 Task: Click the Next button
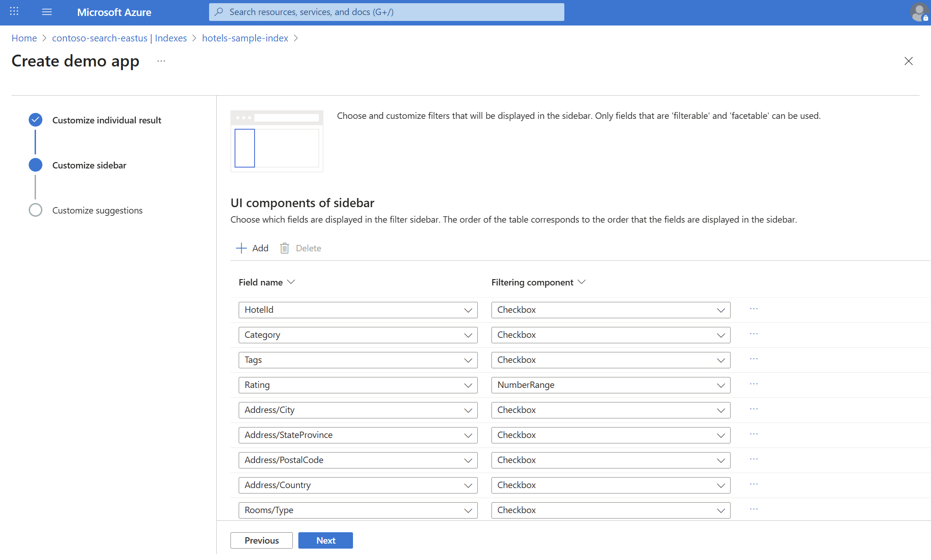[x=325, y=540]
